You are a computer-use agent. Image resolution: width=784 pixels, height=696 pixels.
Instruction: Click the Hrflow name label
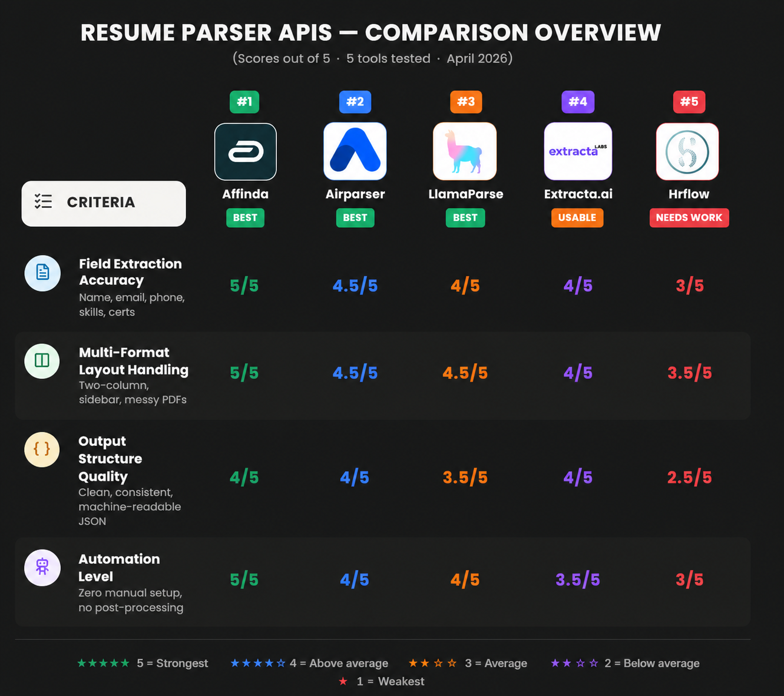[689, 194]
